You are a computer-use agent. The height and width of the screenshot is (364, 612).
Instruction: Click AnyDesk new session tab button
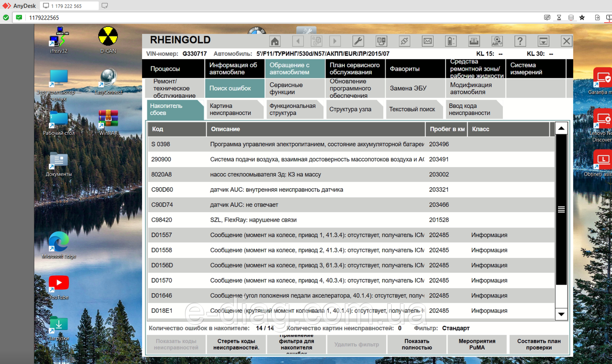tap(105, 6)
